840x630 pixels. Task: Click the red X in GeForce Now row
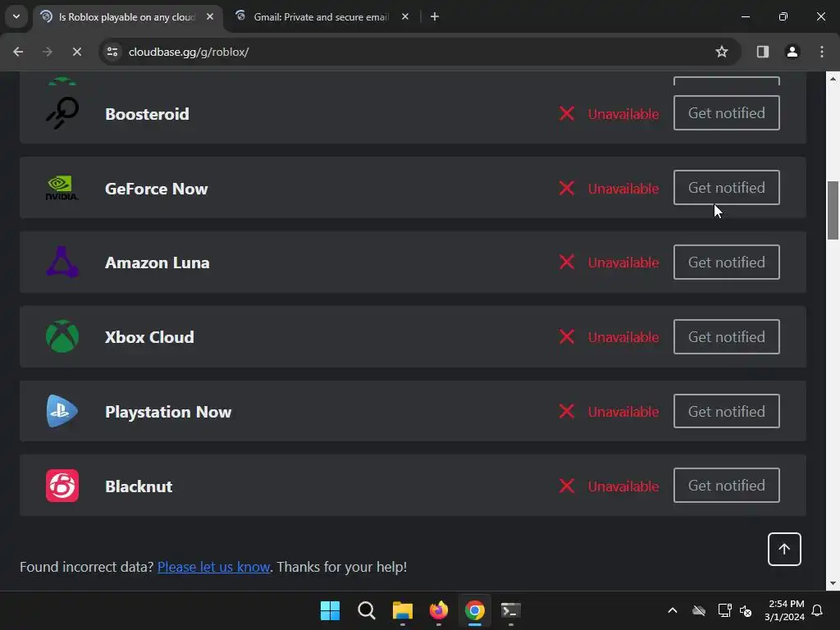click(x=567, y=188)
